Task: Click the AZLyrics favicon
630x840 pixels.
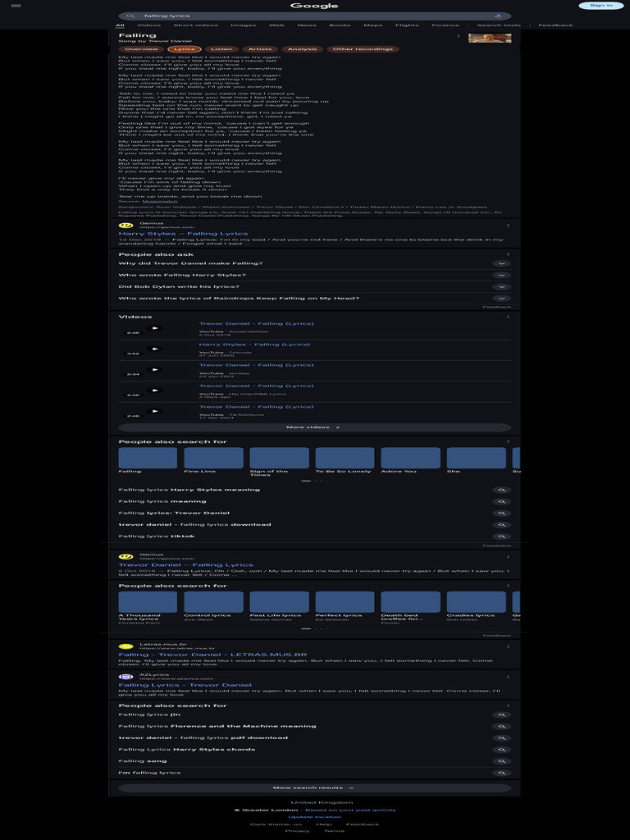Action: coord(126,677)
